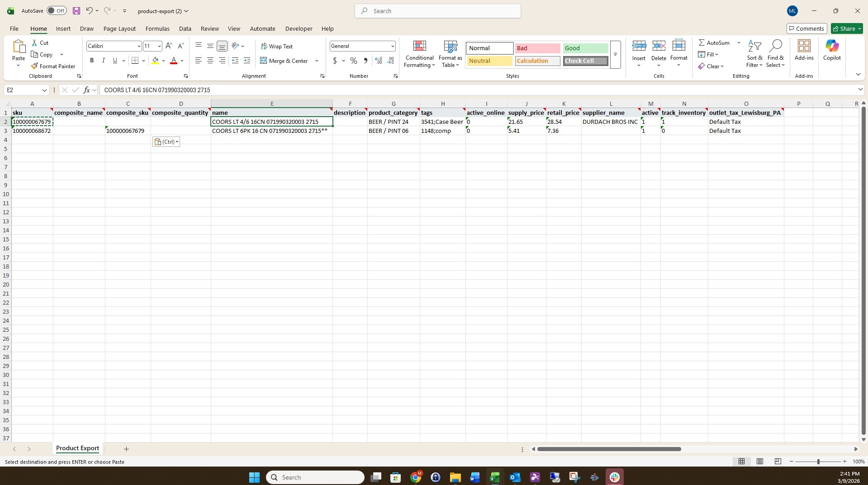Toggle AutoSave switch
This screenshot has height=485, width=868.
coord(57,11)
